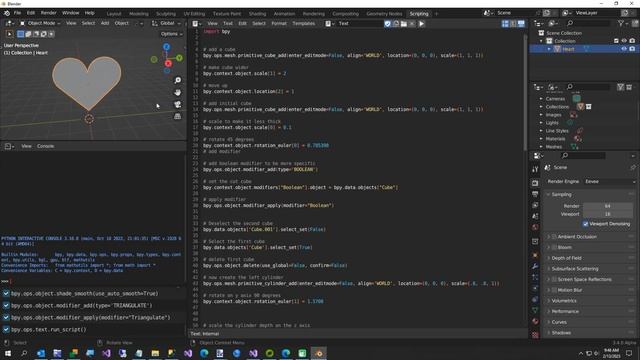
Task: Open the Render properties tab icon
Action: (535, 183)
